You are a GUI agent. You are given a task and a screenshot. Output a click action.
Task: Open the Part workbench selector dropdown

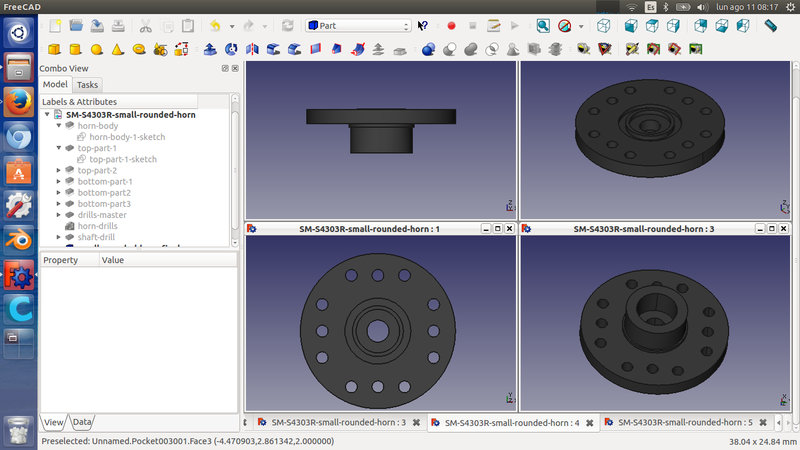click(358, 25)
